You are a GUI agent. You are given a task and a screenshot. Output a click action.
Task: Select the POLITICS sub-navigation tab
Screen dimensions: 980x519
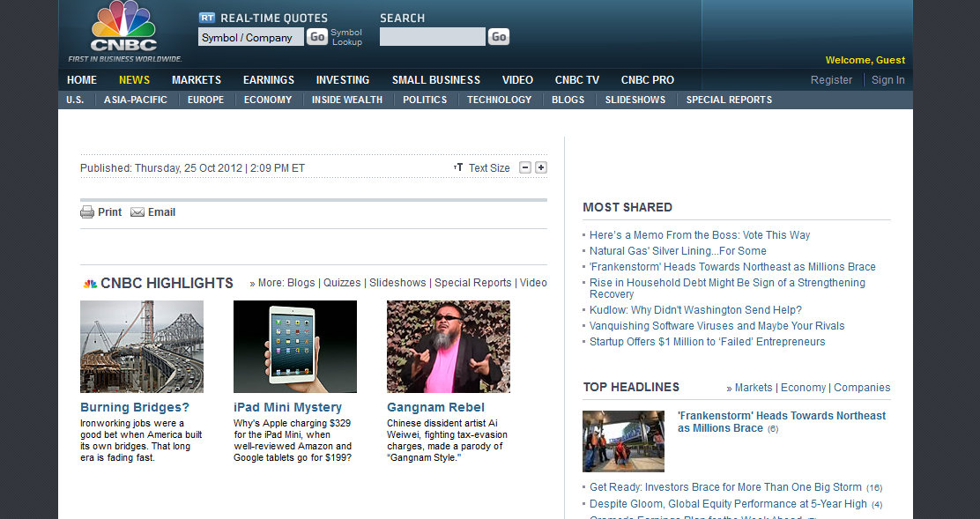[425, 100]
